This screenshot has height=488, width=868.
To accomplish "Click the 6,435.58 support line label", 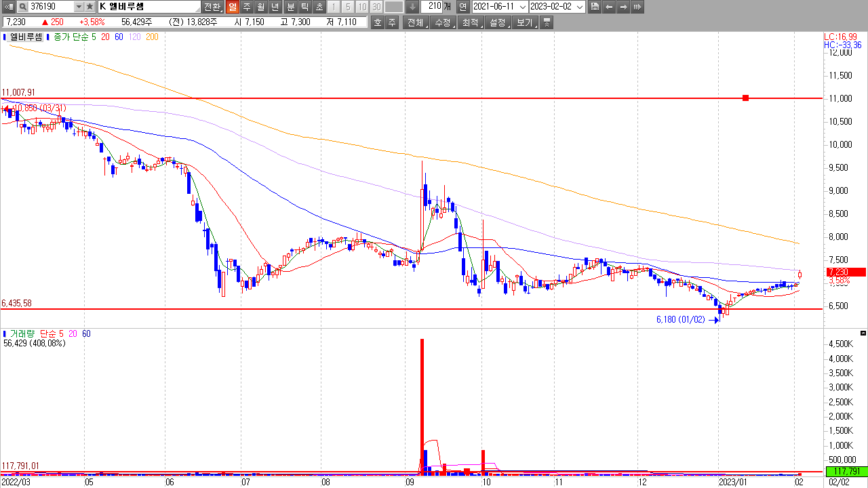I will 17,304.
